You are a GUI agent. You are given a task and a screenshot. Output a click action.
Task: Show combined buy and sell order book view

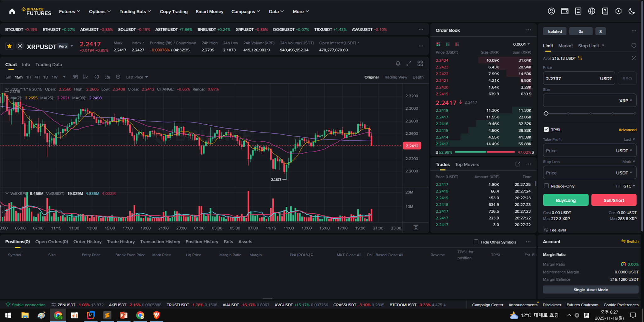click(x=438, y=44)
